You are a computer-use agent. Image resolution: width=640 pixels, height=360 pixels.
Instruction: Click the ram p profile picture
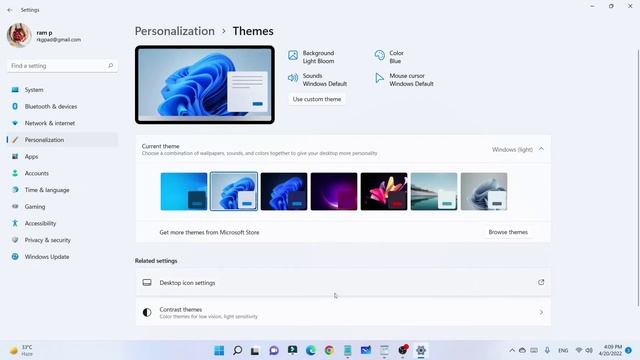[19, 35]
